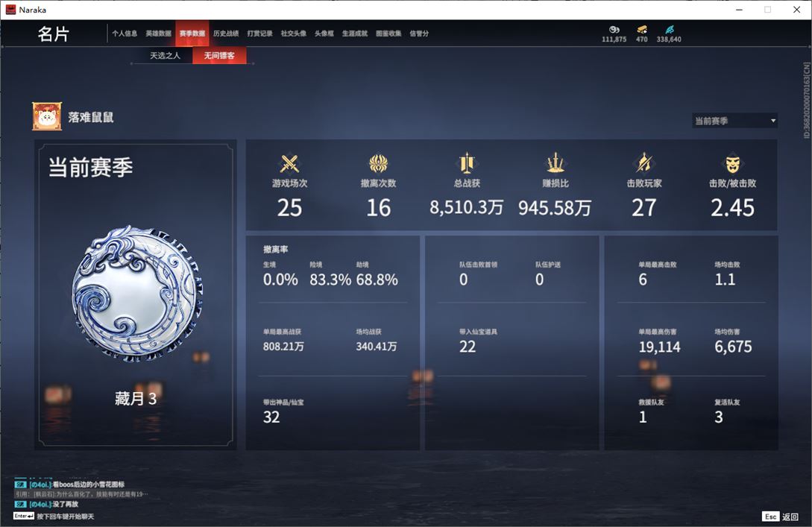Click the 队伍护送 value 0

[540, 280]
